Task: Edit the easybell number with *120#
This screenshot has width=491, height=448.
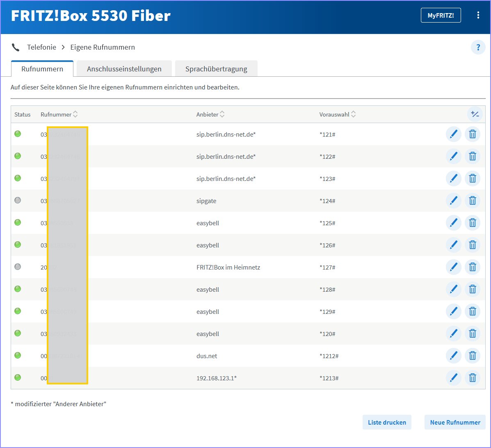Action: click(x=453, y=334)
